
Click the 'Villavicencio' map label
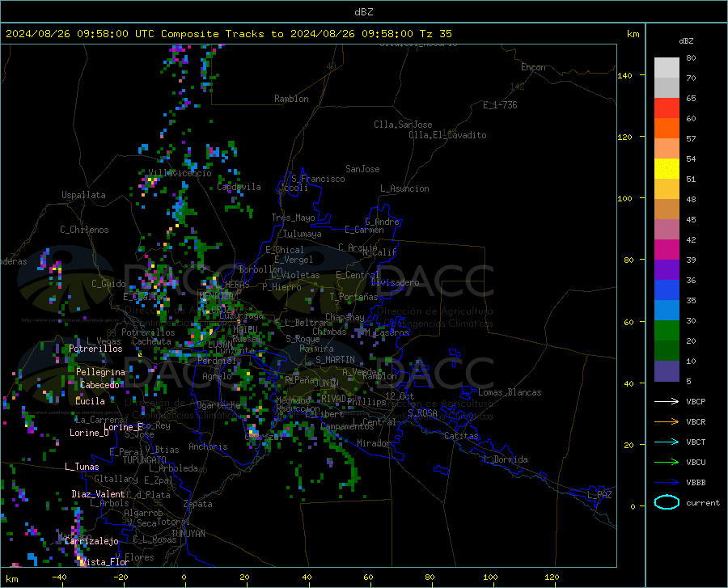[180, 173]
